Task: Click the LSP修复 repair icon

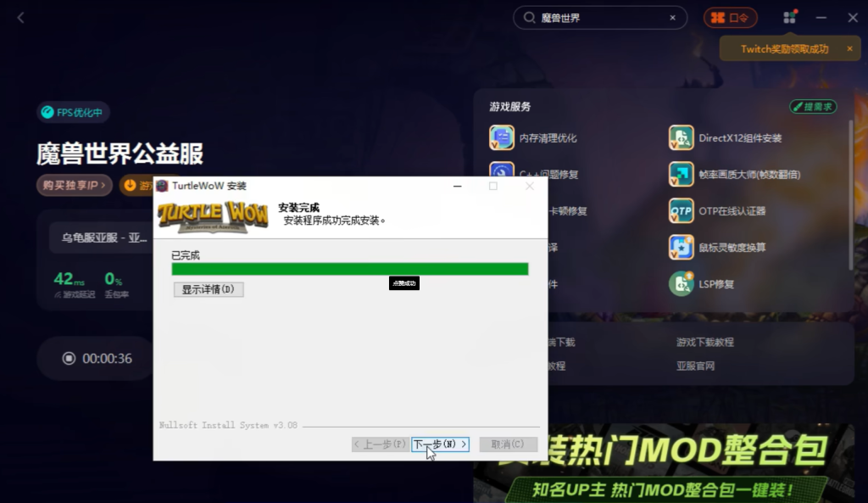Action: tap(681, 283)
